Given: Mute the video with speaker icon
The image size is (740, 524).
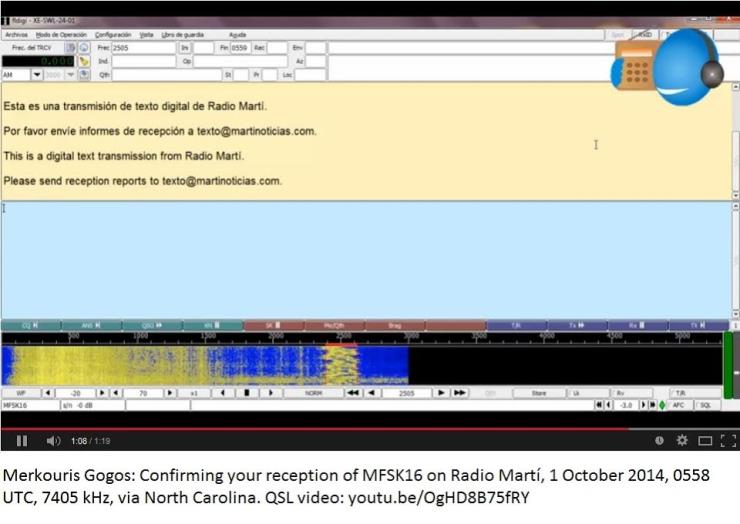Looking at the screenshot, I should [x=53, y=441].
